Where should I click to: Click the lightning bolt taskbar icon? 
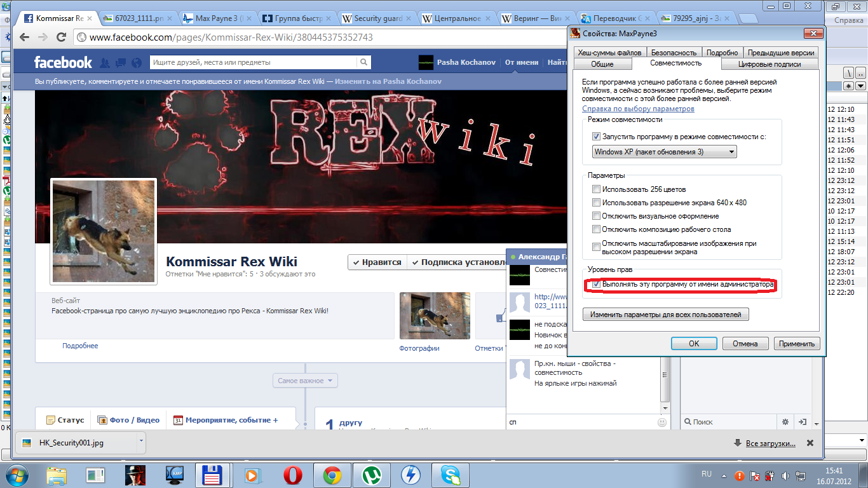[410, 475]
